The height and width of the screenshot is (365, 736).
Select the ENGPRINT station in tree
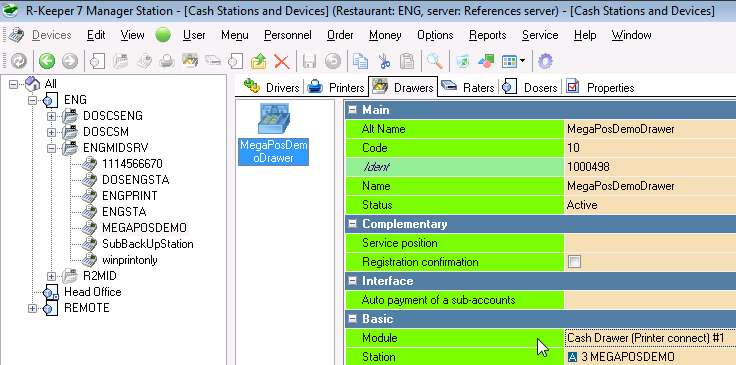click(130, 196)
